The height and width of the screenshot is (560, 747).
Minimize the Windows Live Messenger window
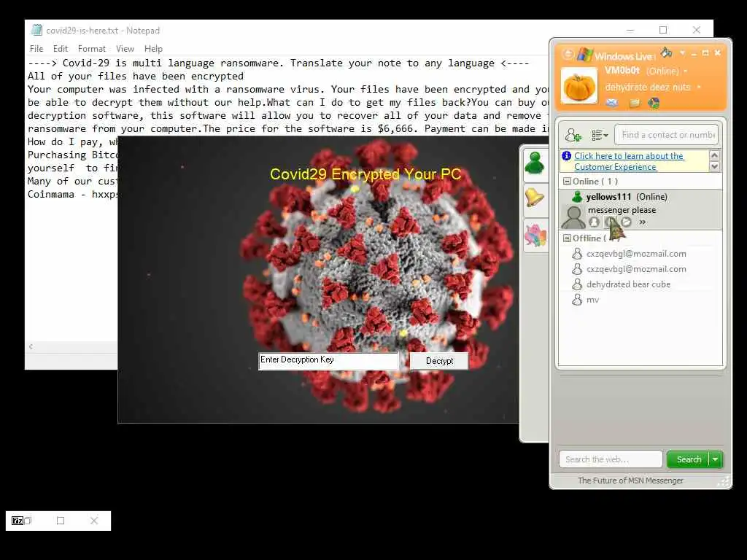[694, 53]
